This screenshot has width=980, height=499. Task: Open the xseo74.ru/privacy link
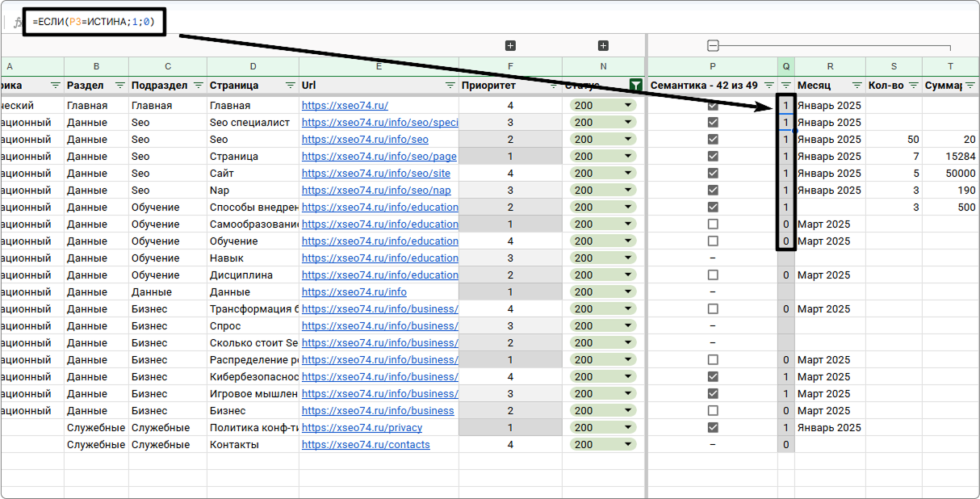362,427
